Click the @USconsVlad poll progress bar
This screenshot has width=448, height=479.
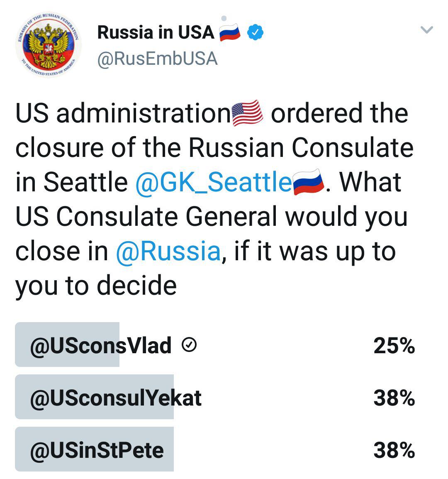[67, 344]
